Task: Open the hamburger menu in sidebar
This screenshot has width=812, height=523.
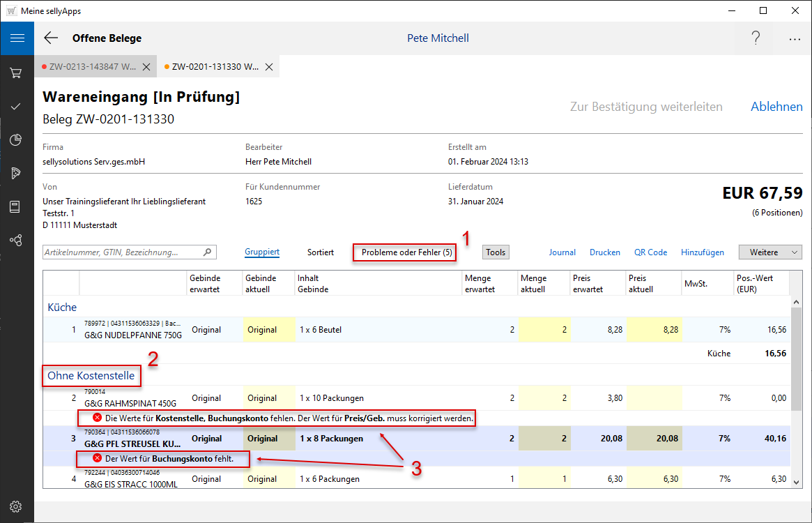Action: 17,38
